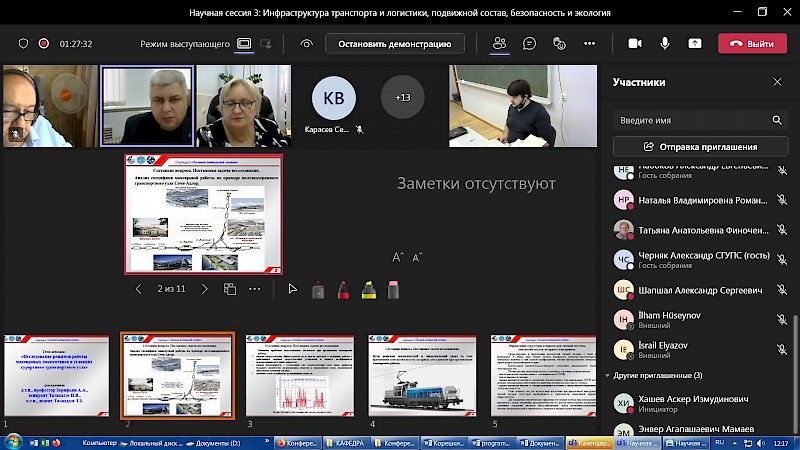The width and height of the screenshot is (800, 450).
Task: Collapse the 'Другие приглашенные' section
Action: click(609, 375)
